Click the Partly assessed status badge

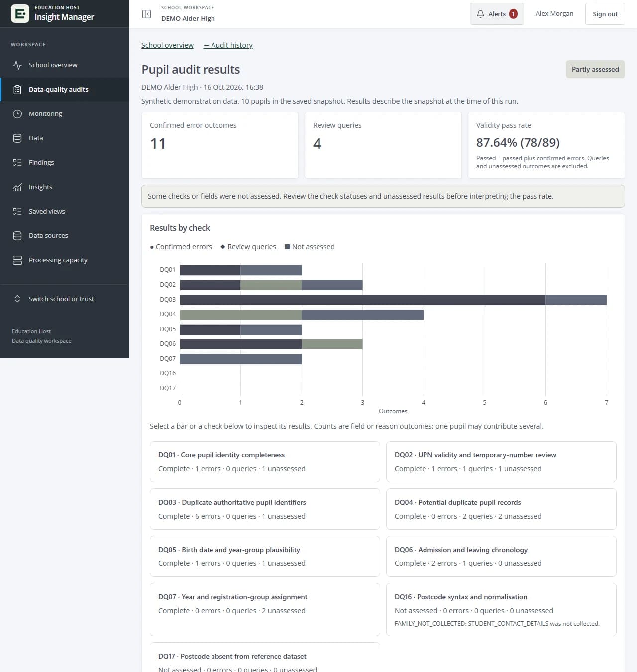coord(595,70)
